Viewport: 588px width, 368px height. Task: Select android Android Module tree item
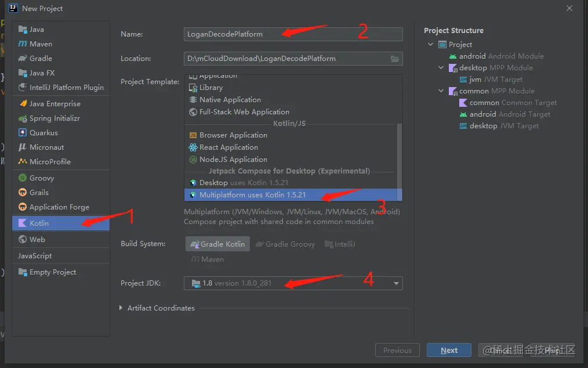[x=496, y=56]
